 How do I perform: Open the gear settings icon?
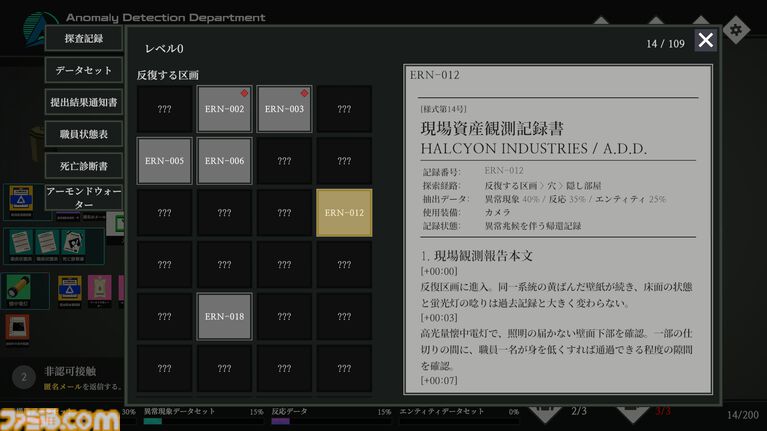click(736, 30)
